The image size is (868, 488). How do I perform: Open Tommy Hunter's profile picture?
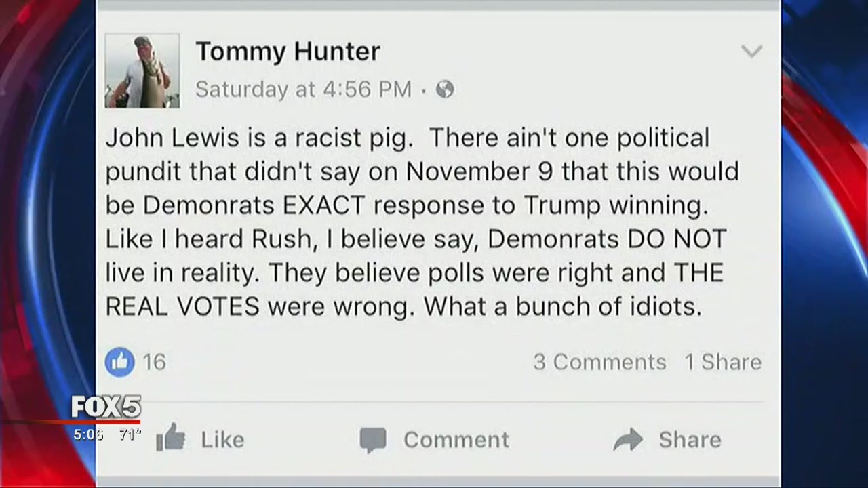pos(142,70)
